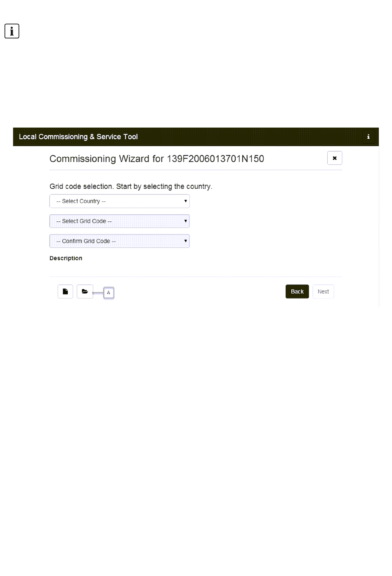Click the Commissioning Wizard heading text
This screenshot has width=392, height=576.
pyautogui.click(x=157, y=159)
